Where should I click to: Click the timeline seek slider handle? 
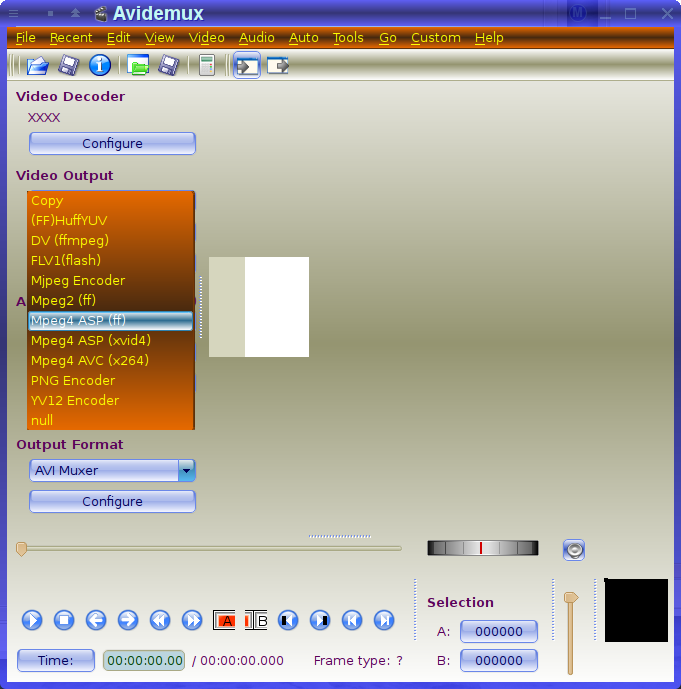(21, 549)
